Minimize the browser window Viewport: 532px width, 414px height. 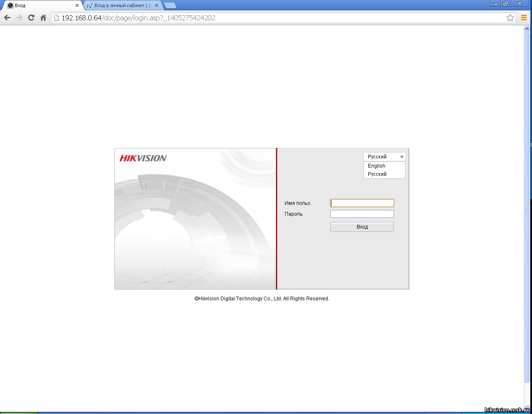[x=496, y=4]
